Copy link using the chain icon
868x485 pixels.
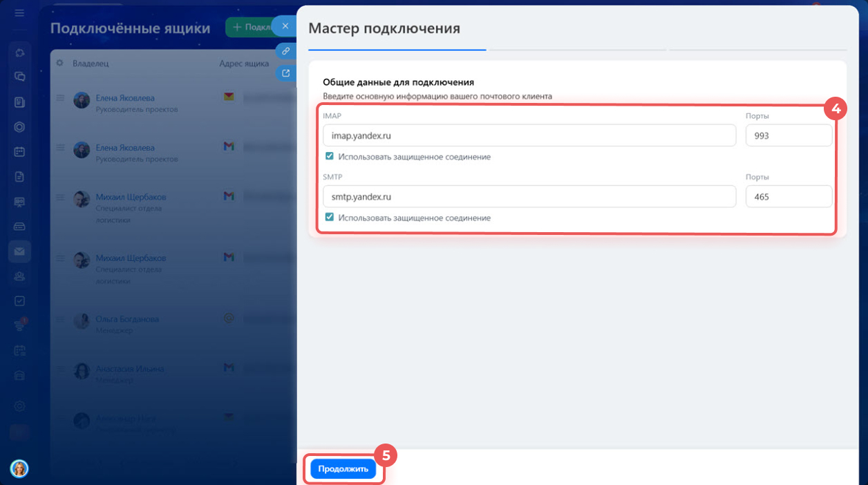coord(284,51)
